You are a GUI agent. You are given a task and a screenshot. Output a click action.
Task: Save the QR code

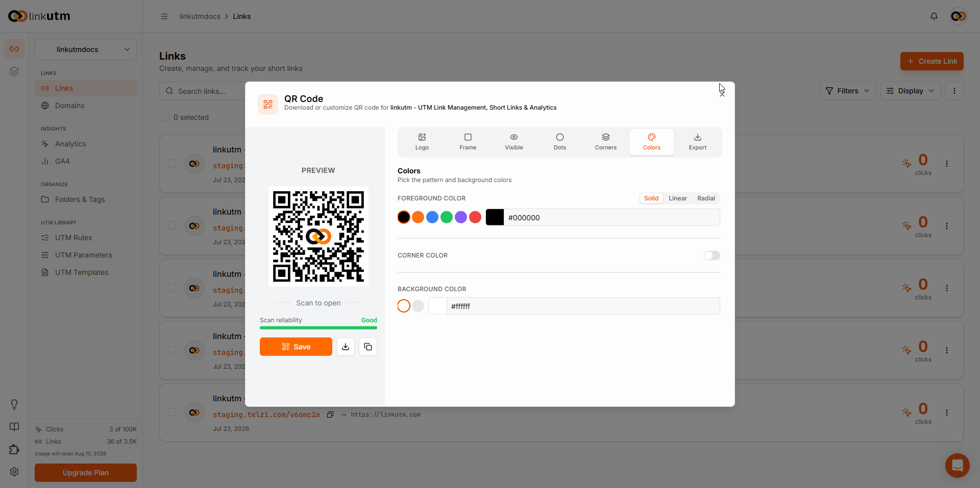click(296, 347)
